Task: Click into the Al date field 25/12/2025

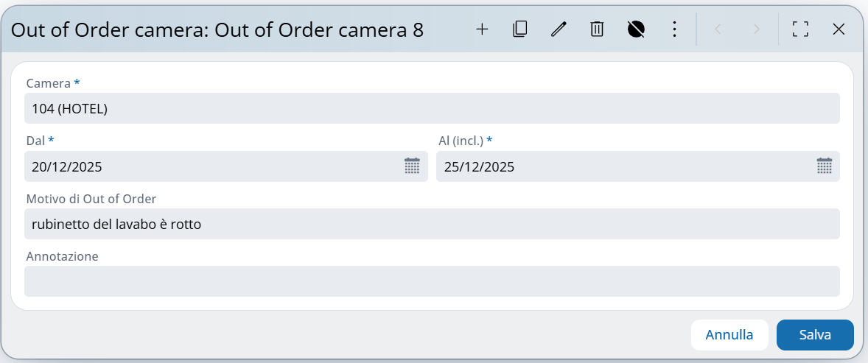Action: point(625,166)
